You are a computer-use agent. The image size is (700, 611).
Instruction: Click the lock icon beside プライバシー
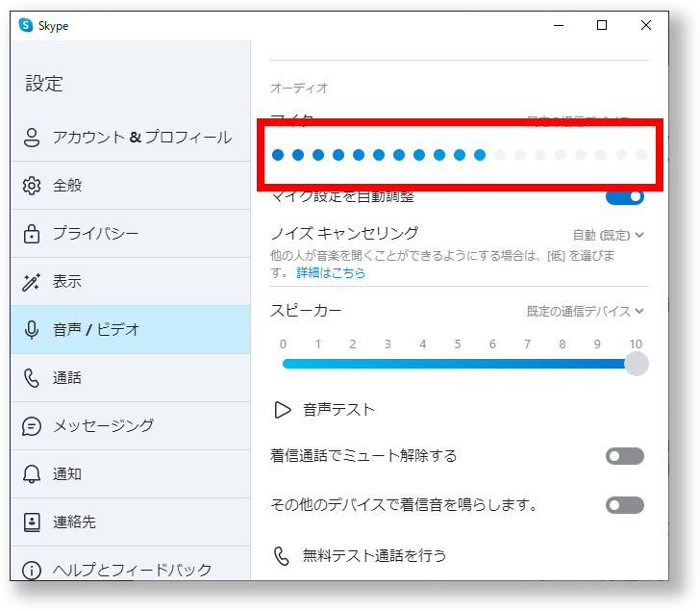pyautogui.click(x=31, y=234)
